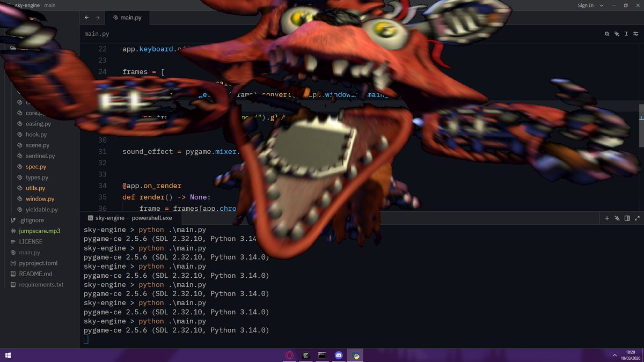The image size is (644, 362).
Task: Open pyproject.toml in the project tree
Action: 38,263
